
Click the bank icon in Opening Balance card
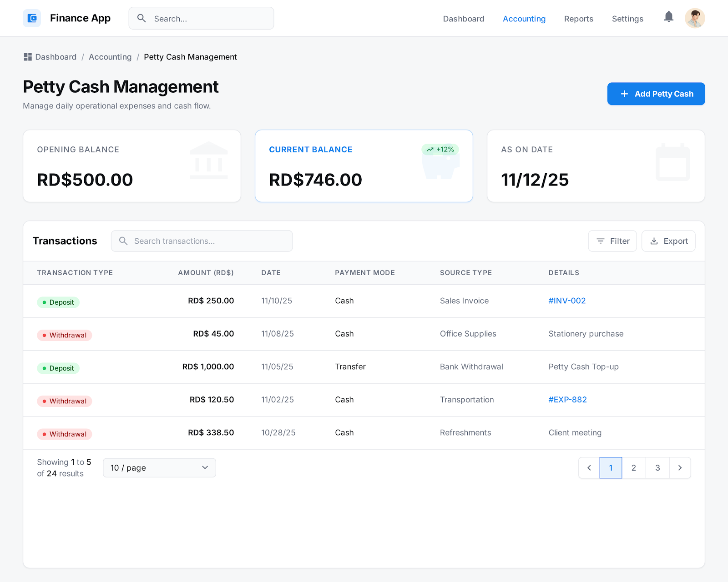coord(208,161)
